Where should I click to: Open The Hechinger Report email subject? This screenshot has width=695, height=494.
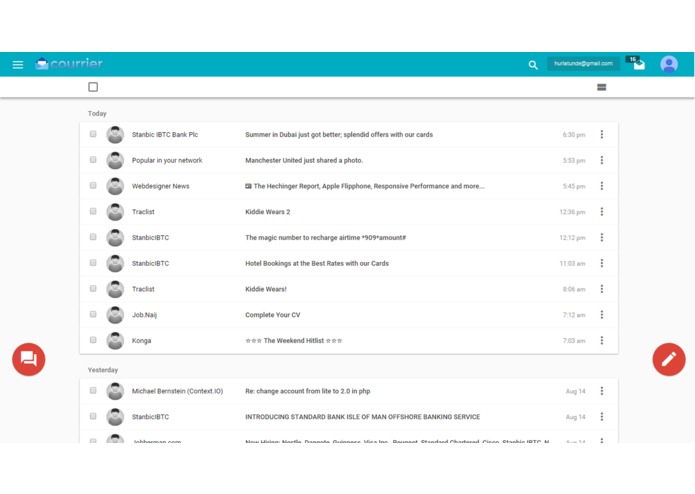click(364, 186)
